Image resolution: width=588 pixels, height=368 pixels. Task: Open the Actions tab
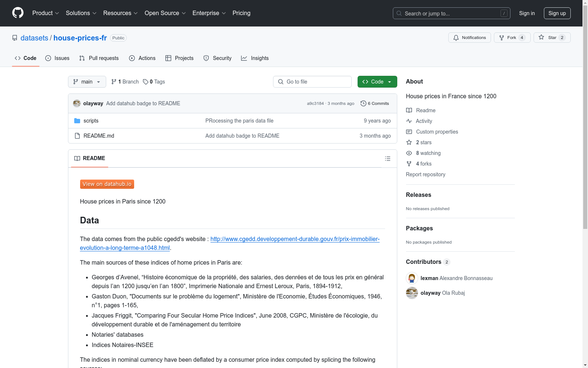pyautogui.click(x=142, y=58)
